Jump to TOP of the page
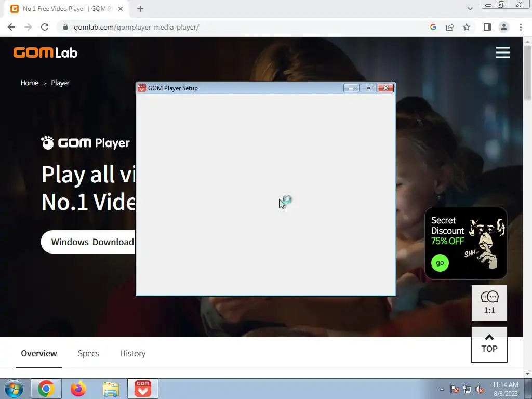This screenshot has width=532, height=399. click(489, 344)
